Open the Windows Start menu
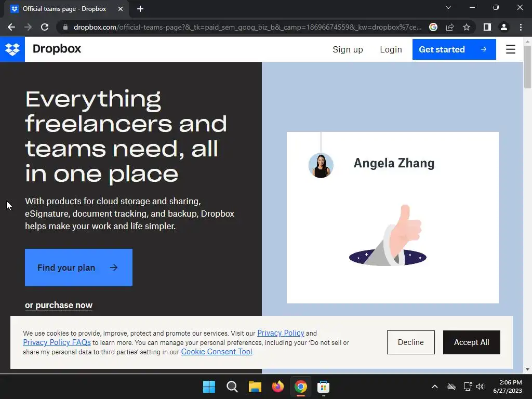Image resolution: width=532 pixels, height=399 pixels. point(209,387)
